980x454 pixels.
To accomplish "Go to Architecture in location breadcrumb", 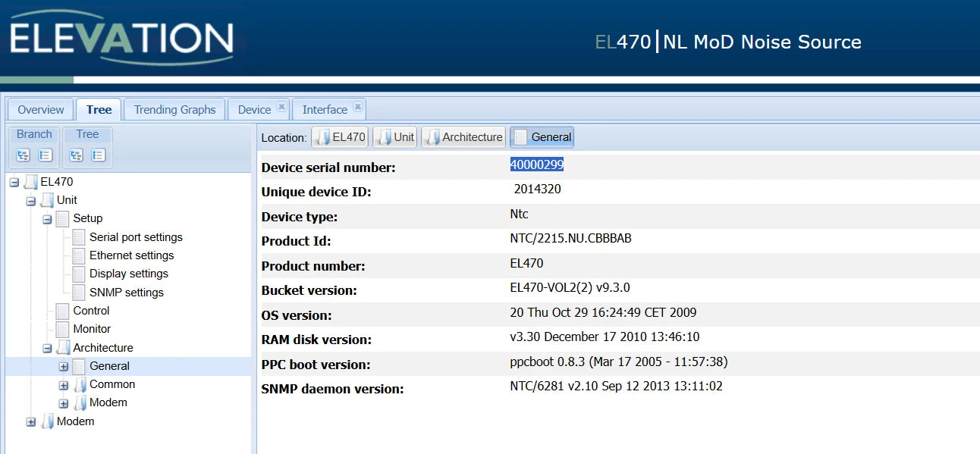I will tap(463, 137).
